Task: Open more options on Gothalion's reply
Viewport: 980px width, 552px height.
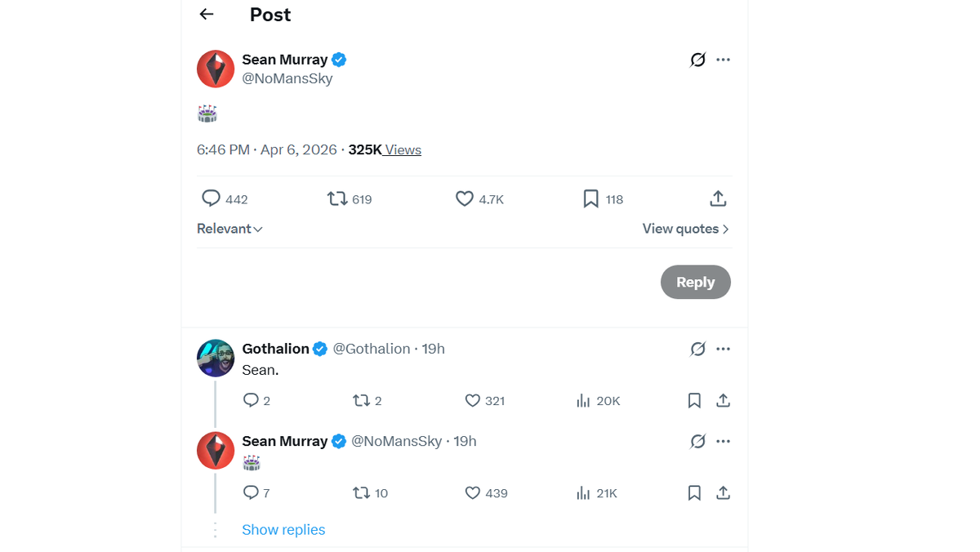Action: (723, 349)
